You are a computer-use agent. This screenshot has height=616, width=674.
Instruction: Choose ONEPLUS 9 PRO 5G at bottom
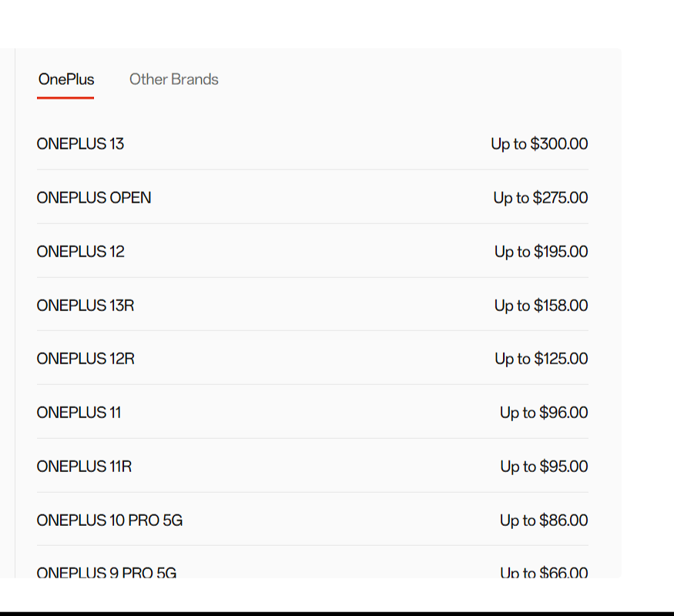[x=106, y=574]
